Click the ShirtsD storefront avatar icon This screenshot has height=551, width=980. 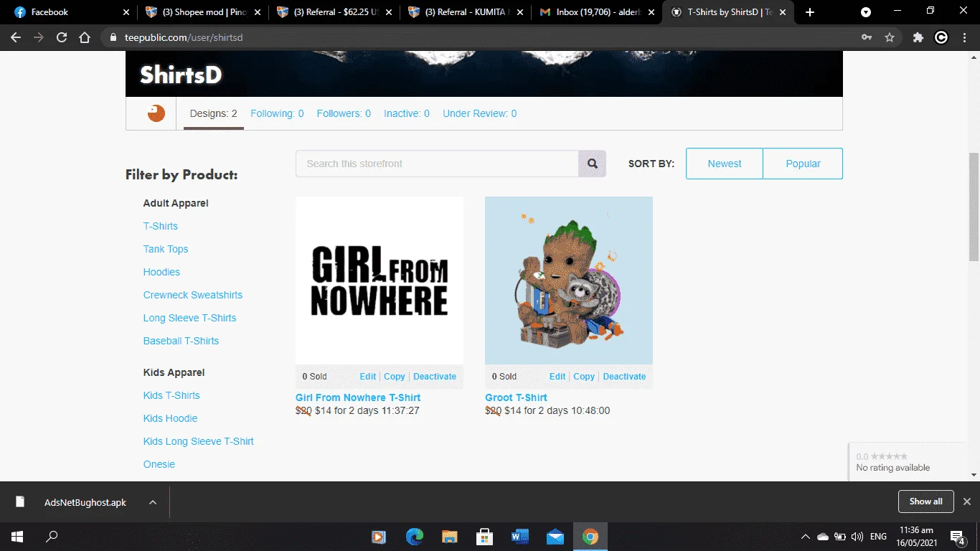[x=156, y=113]
